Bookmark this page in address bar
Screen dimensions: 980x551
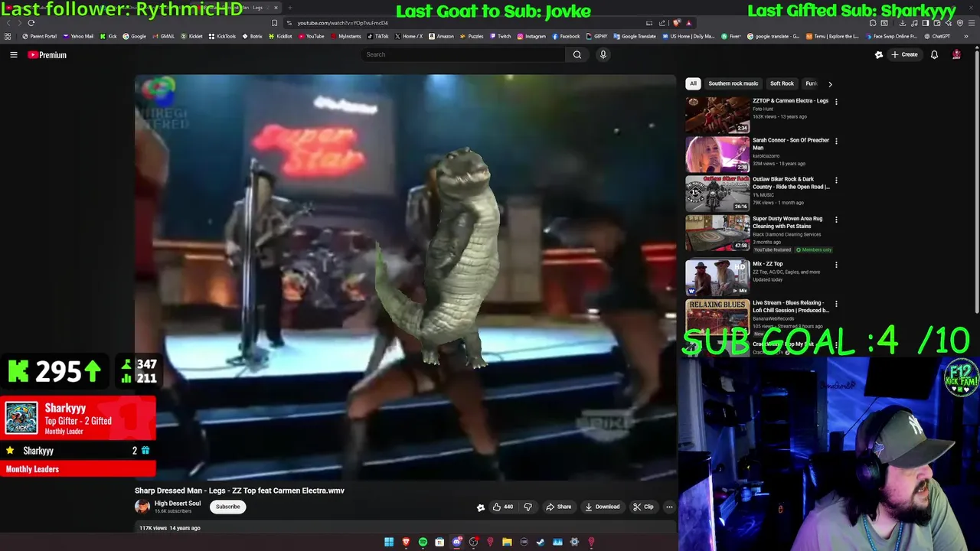[x=274, y=23]
